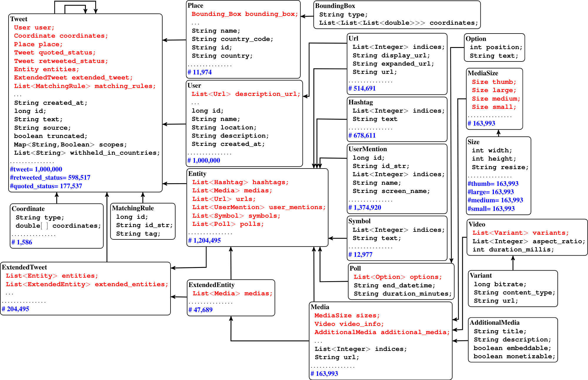
Task: Select 'String location;' in User box
Action: click(224, 128)
